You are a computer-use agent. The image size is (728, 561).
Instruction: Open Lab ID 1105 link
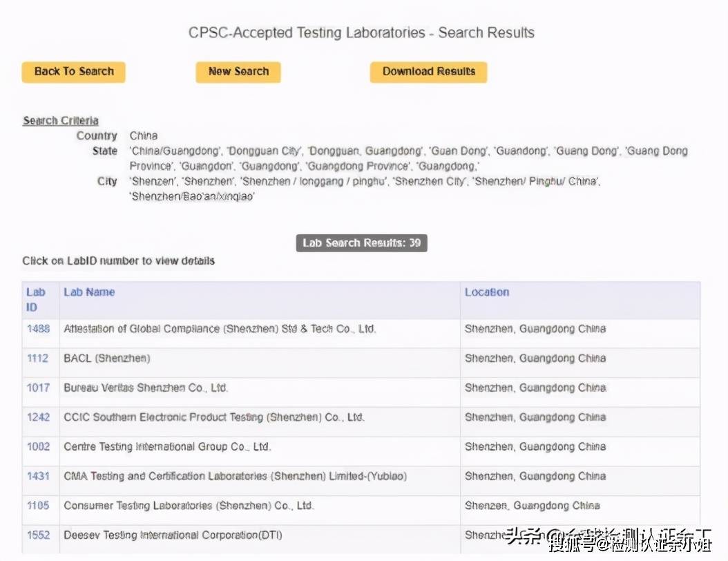38,506
